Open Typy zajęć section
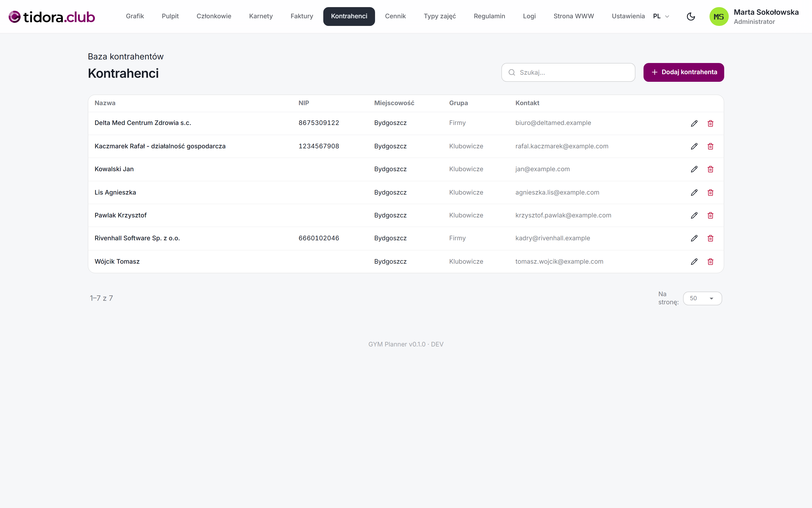 coord(439,16)
